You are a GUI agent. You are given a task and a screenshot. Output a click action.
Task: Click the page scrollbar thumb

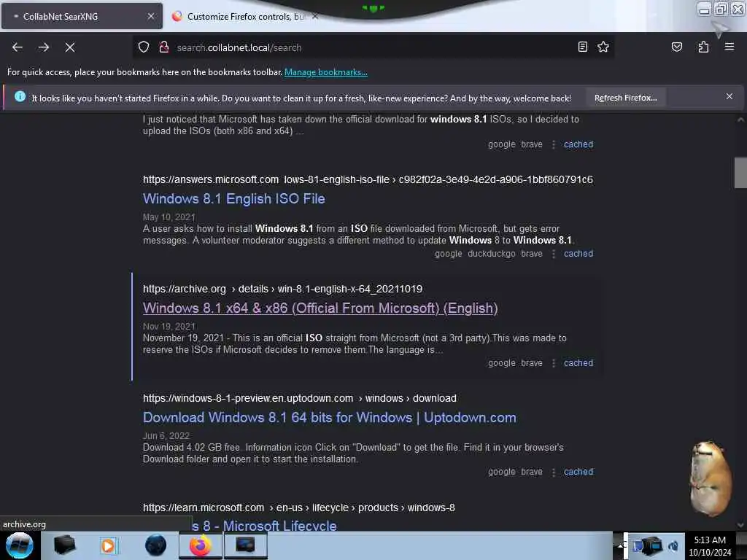(x=740, y=173)
